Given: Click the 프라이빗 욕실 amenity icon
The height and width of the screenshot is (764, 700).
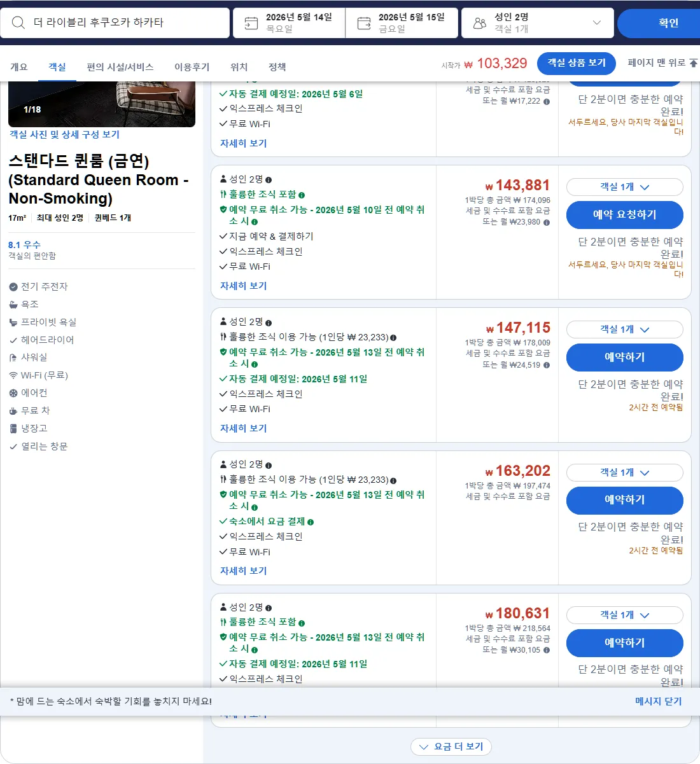Looking at the screenshot, I should tap(13, 323).
